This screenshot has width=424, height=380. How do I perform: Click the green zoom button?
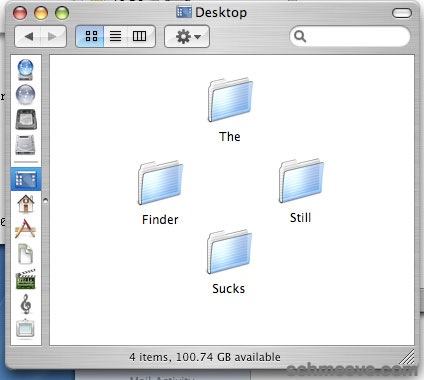coord(62,13)
